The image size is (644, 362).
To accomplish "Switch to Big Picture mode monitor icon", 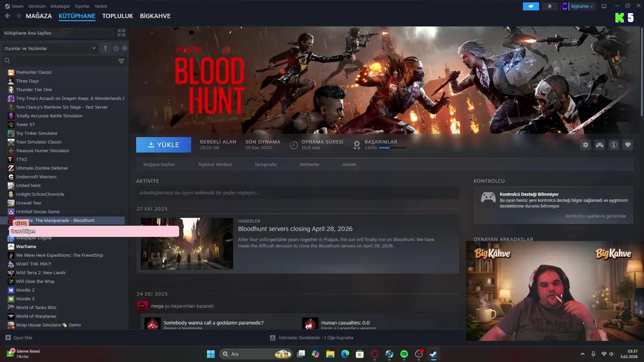I will (604, 6).
